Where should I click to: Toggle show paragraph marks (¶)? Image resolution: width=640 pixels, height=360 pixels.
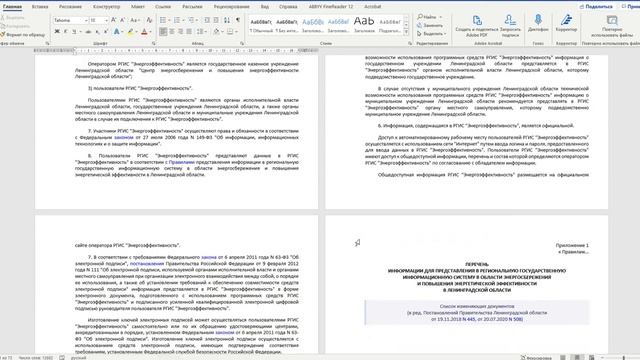coord(238,20)
